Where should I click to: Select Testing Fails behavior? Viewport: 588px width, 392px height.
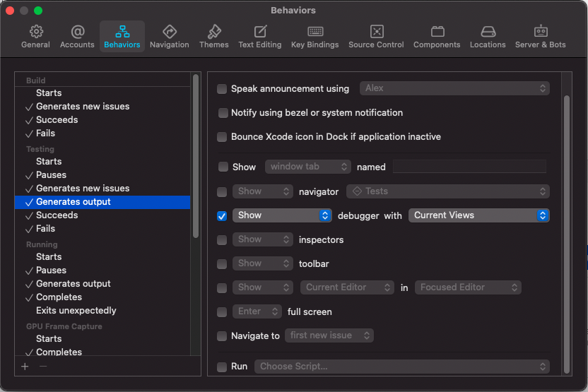pos(102,229)
